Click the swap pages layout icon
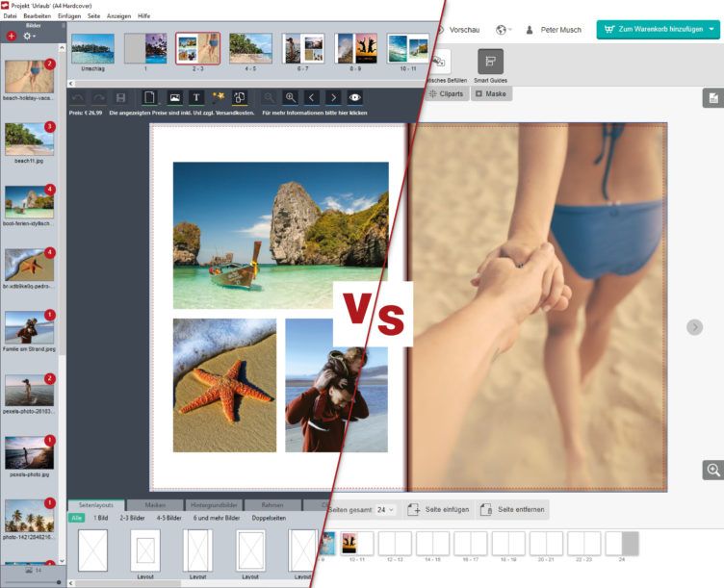Screen dimensions: 724x588 tap(240, 97)
